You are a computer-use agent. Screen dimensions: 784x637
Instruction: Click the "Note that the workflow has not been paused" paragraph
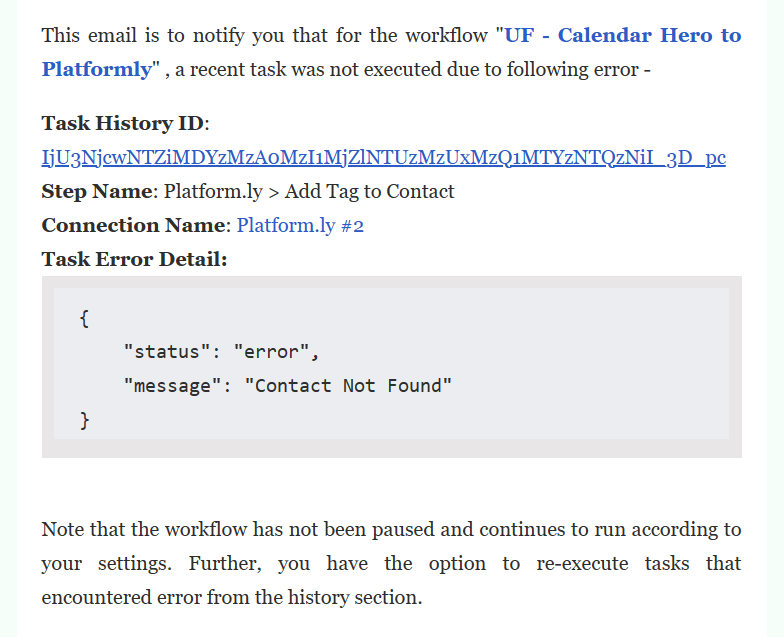click(x=392, y=564)
